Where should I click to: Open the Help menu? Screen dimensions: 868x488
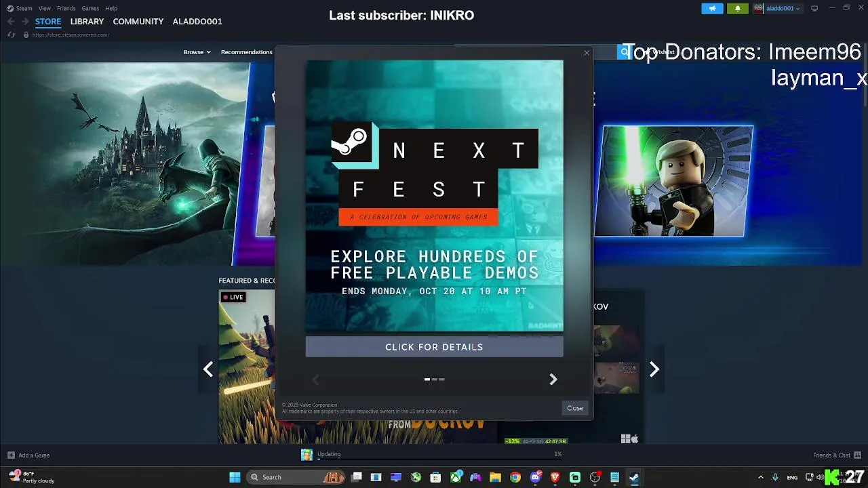[111, 8]
